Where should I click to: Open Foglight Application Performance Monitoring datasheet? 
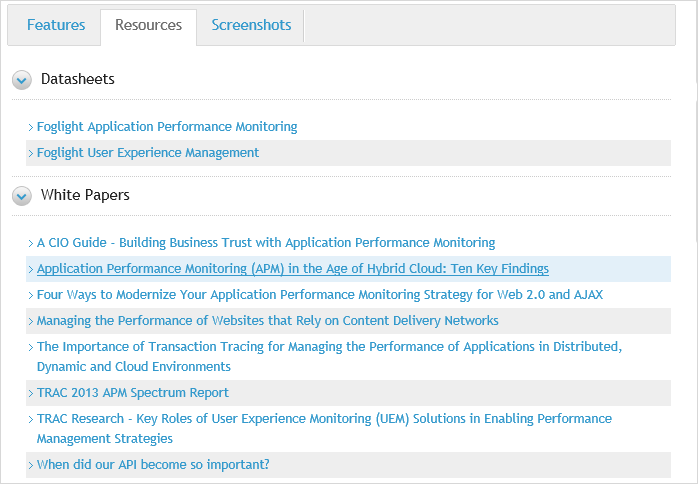pos(167,127)
